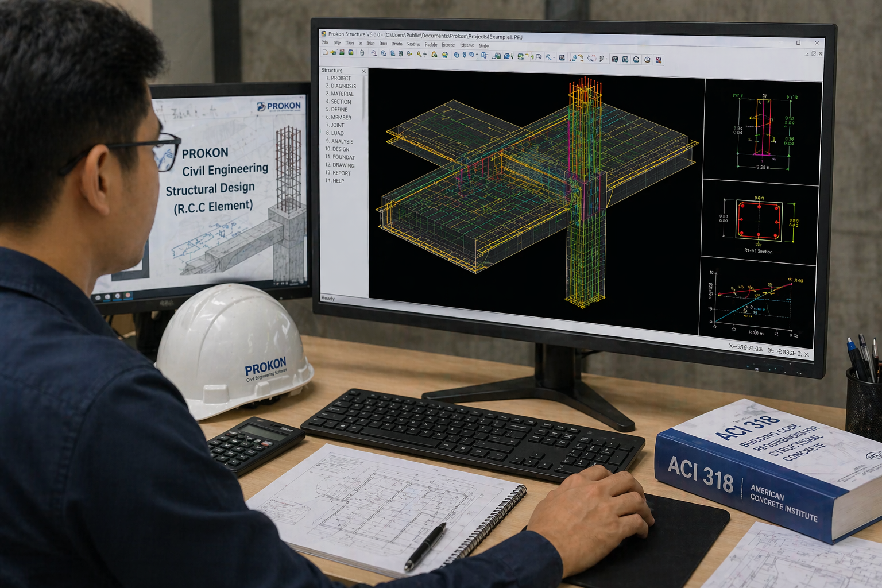Image resolution: width=882 pixels, height=588 pixels.
Task: Select '8. LOAD' in the Structure list
Action: click(335, 133)
